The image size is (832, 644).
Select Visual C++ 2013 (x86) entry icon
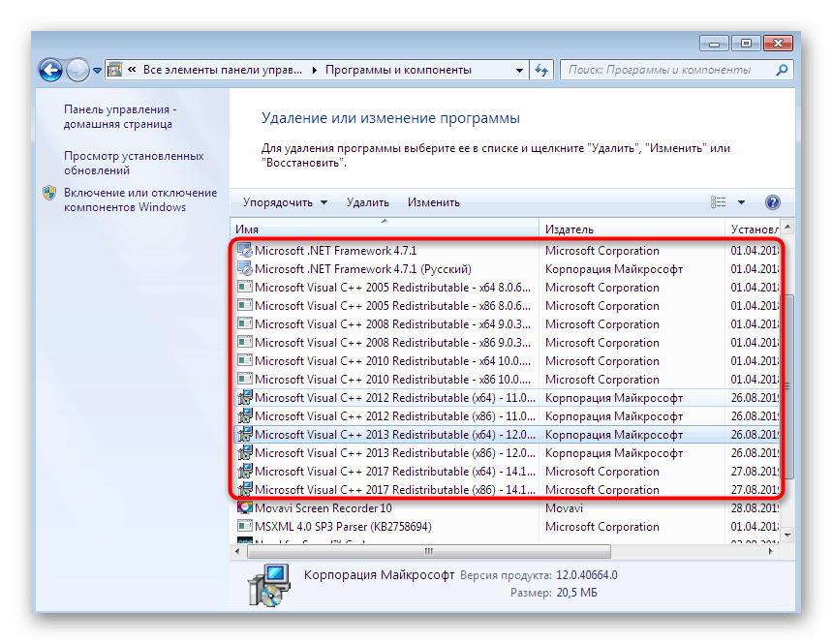coord(245,452)
